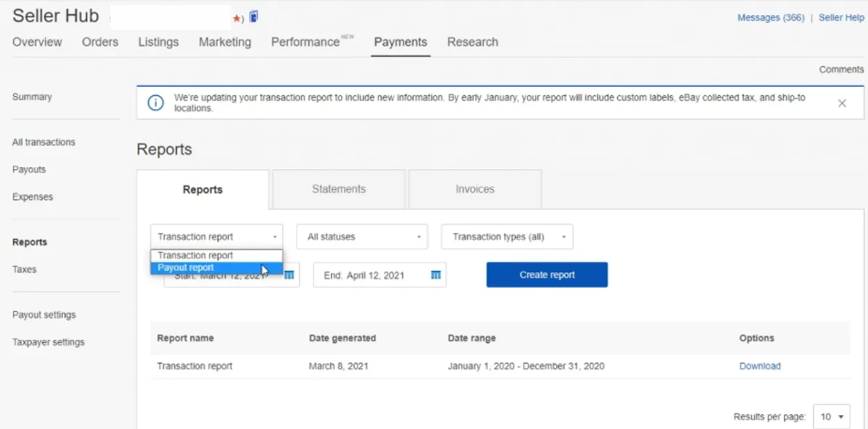This screenshot has width=868, height=429.
Task: Click the store icon beside seller name
Action: pos(254,17)
